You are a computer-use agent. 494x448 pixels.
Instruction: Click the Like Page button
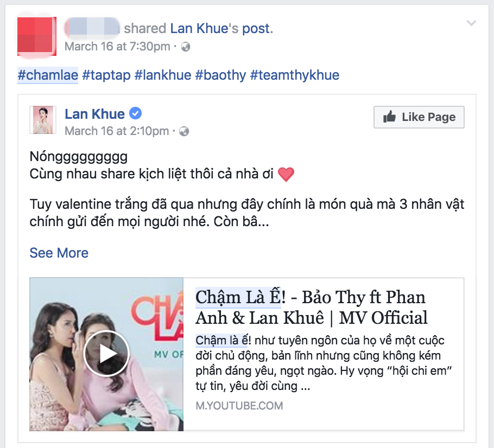point(419,117)
